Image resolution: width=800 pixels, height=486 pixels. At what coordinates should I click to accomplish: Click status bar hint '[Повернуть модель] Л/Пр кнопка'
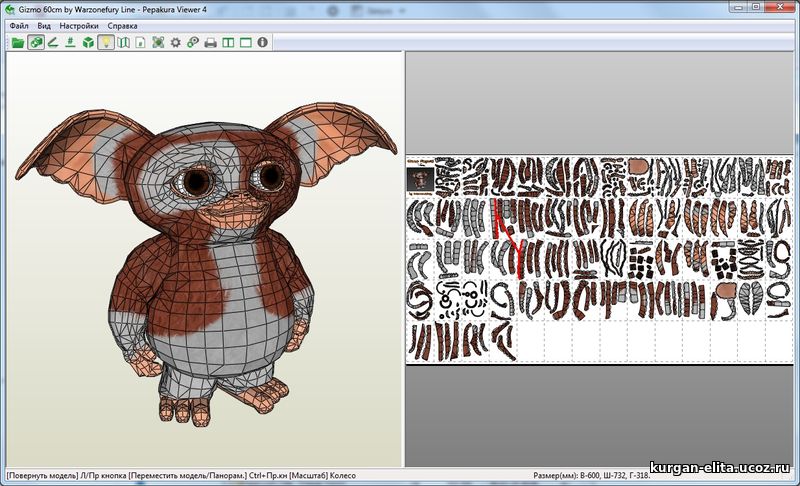pyautogui.click(x=66, y=475)
